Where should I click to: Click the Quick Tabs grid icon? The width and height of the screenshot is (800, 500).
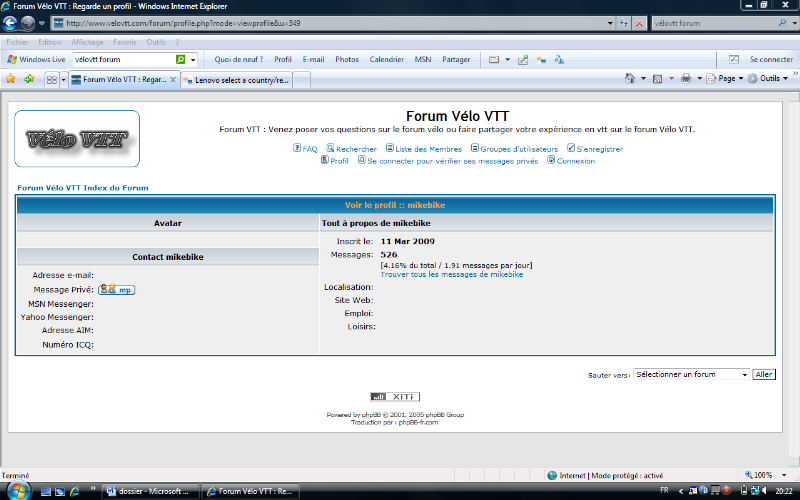pyautogui.click(x=52, y=80)
